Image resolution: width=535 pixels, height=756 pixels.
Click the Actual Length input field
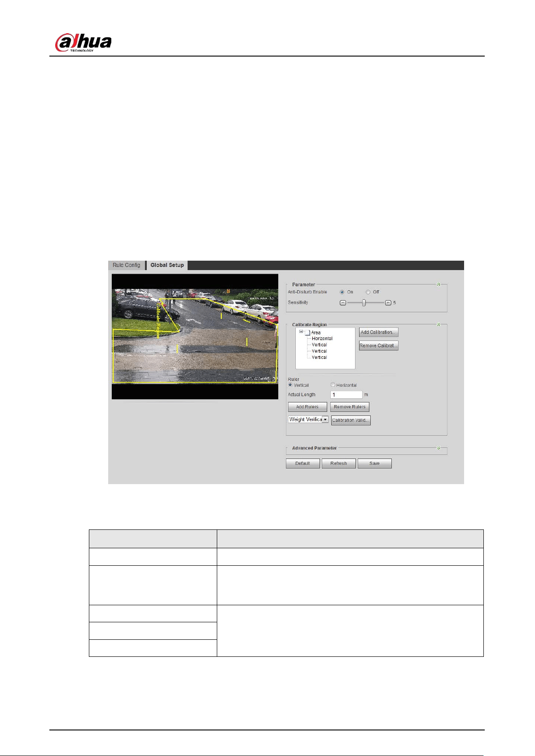pos(346,395)
